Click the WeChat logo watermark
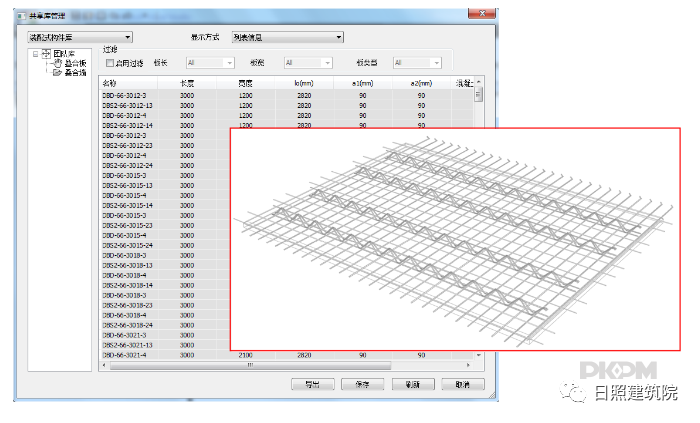Viewport: 700px width, 423px height. (x=575, y=393)
